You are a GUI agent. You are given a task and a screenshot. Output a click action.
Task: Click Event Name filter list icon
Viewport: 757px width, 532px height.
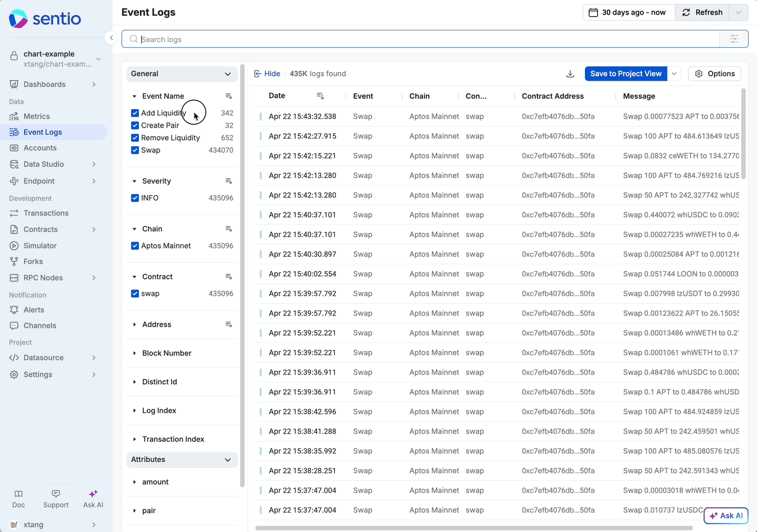(228, 96)
